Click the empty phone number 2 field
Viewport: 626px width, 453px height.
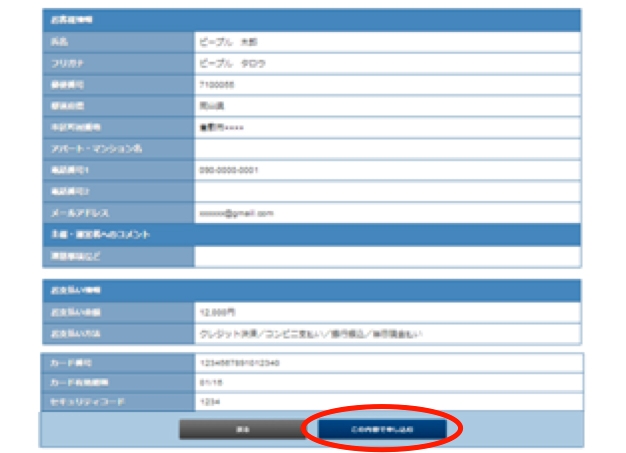[x=387, y=191]
